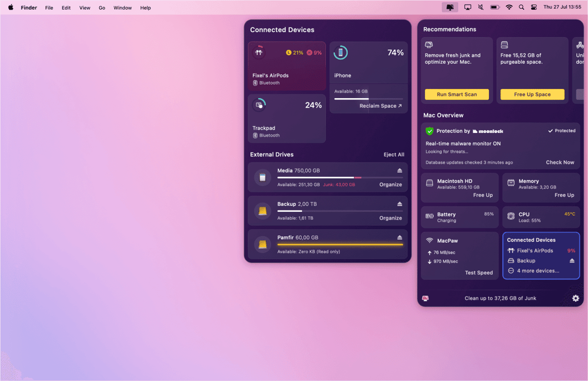Click Check Now for database updates
The width and height of the screenshot is (588, 381).
560,162
